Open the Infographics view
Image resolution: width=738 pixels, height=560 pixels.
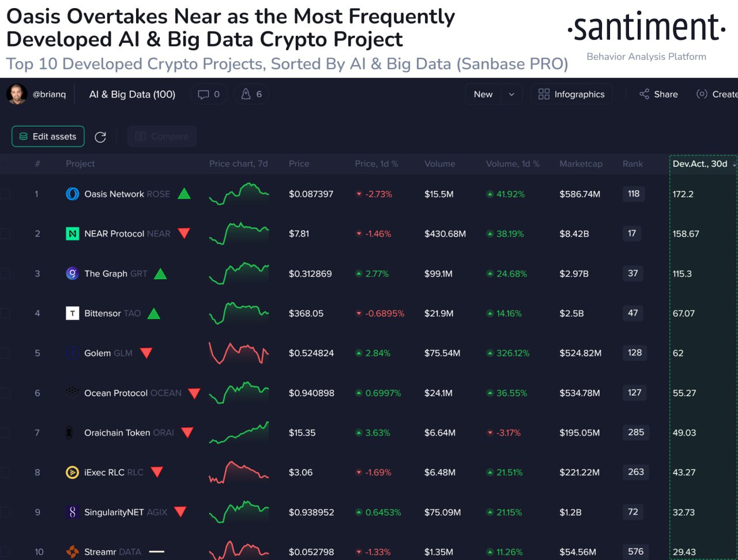[x=571, y=94]
